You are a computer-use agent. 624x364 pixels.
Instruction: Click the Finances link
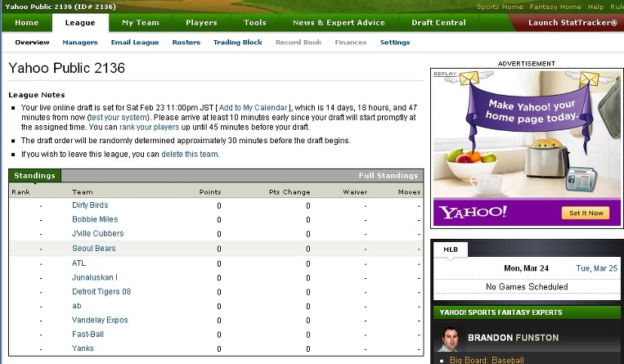point(351,43)
